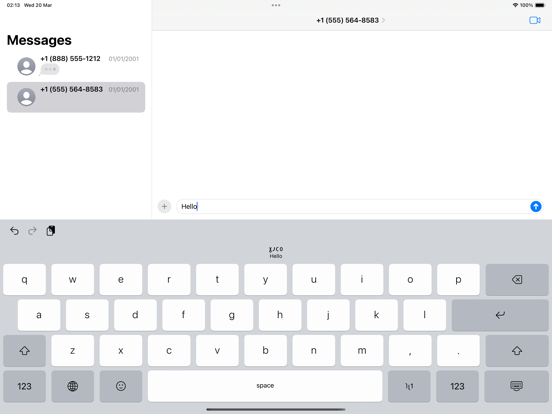Switch to numbers with right 123 key
Image resolution: width=552 pixels, height=414 pixels.
pos(457,386)
